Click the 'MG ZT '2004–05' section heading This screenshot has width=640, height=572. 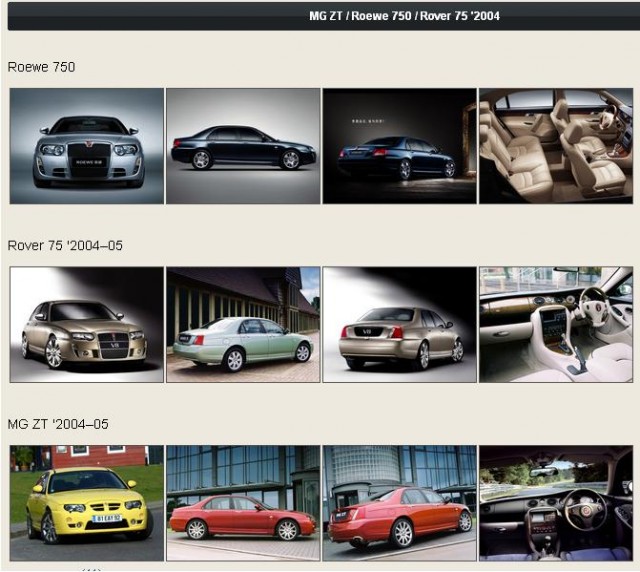58,424
